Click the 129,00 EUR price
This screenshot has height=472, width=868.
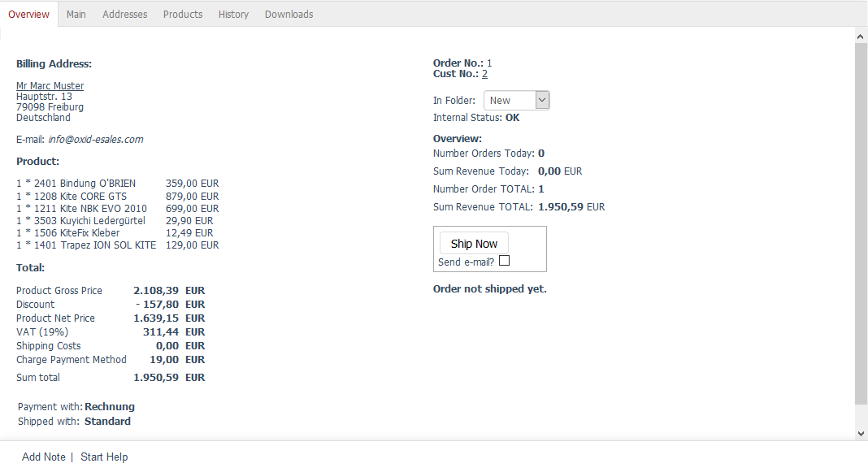(x=192, y=245)
